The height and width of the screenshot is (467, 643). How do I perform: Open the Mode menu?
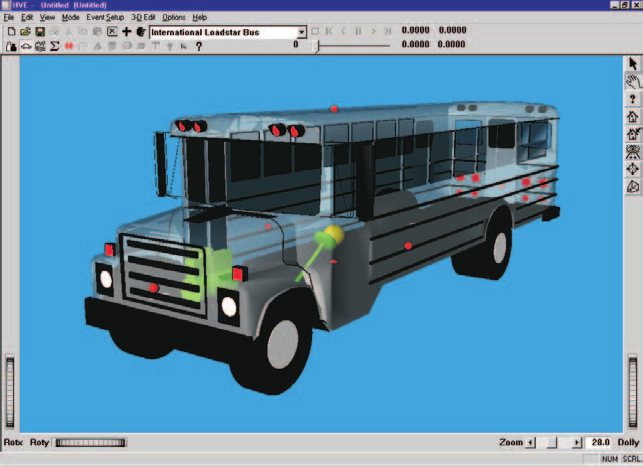pos(71,17)
